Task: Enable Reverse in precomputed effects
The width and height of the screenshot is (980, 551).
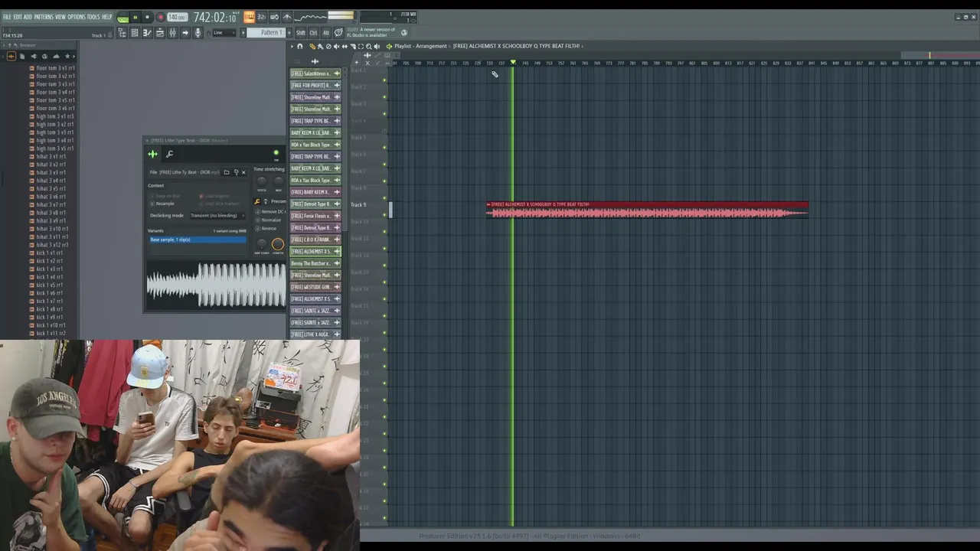Action: pos(266,229)
